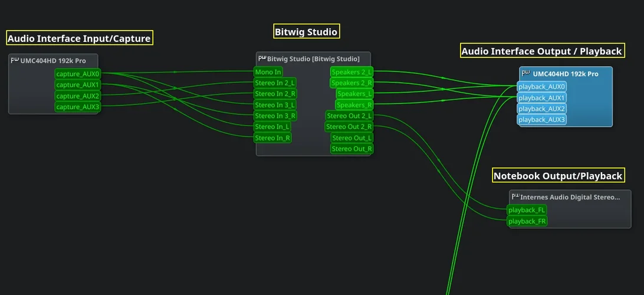
Task: Click the UMC404HD 192k Pro capture node title
Action: pos(53,61)
